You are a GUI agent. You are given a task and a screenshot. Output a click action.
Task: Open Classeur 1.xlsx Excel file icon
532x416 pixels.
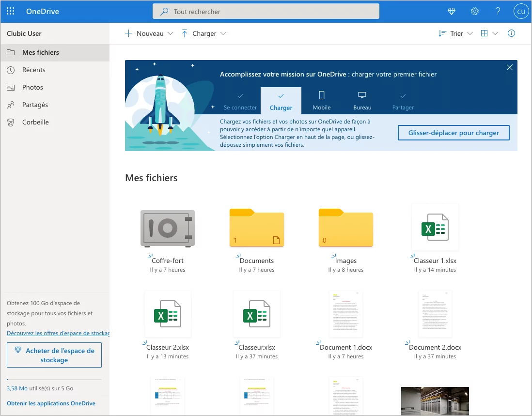coord(435,227)
